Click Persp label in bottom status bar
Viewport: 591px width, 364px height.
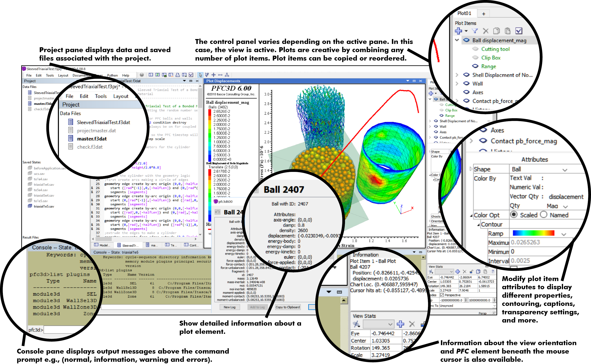(483, 313)
